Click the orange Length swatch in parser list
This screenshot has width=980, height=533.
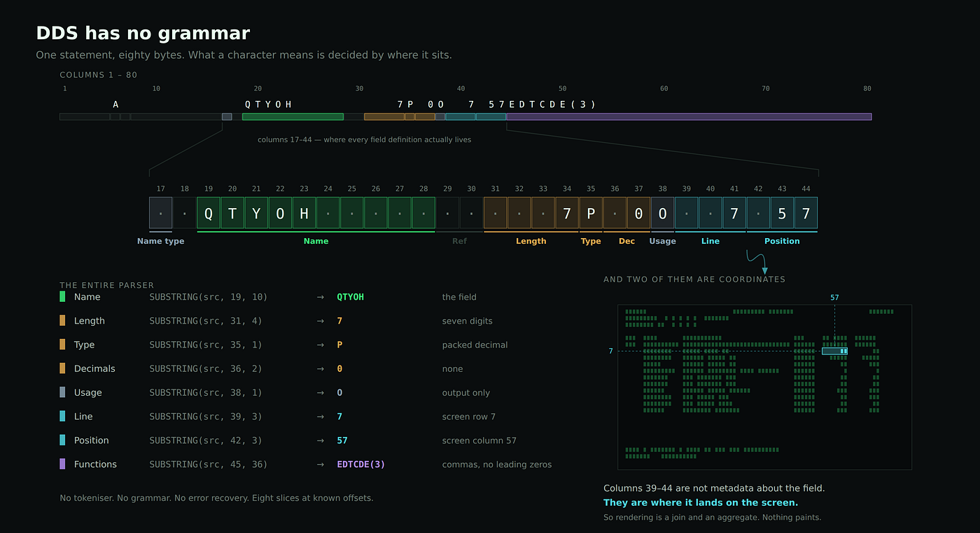click(x=62, y=321)
